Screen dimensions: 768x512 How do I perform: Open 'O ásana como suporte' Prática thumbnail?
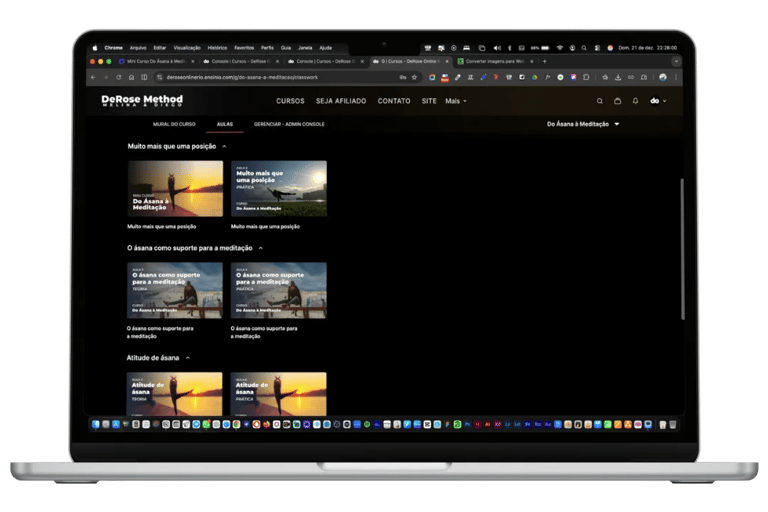click(279, 291)
